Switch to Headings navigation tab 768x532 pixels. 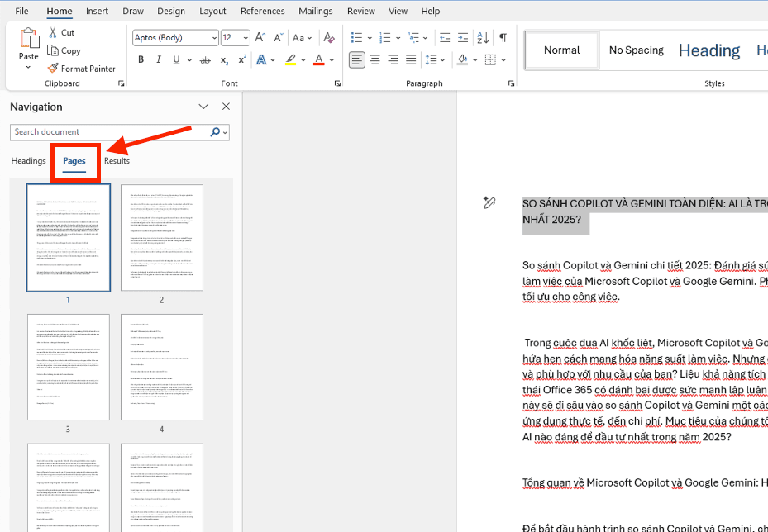28,161
